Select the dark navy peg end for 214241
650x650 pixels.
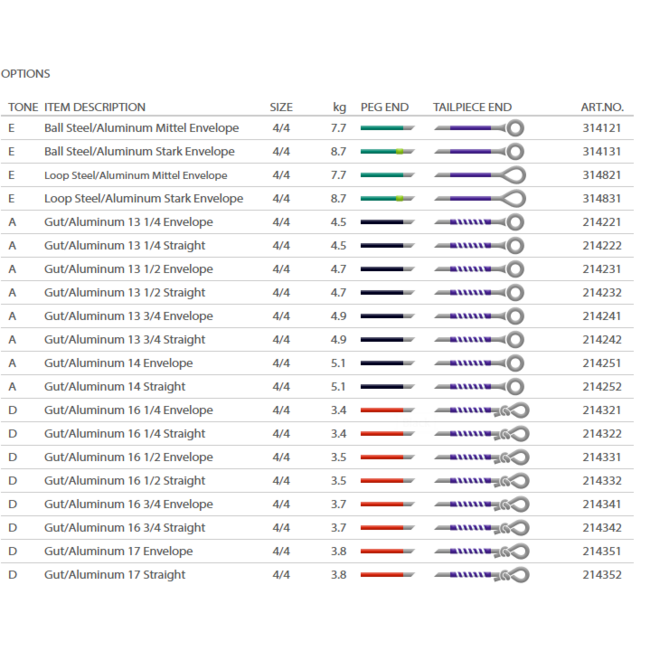click(387, 316)
